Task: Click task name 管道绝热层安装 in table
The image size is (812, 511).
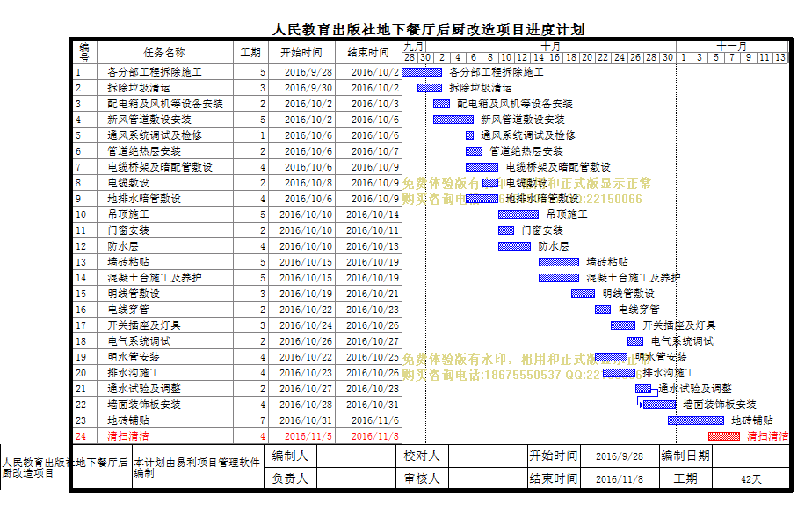Action: pyautogui.click(x=144, y=151)
